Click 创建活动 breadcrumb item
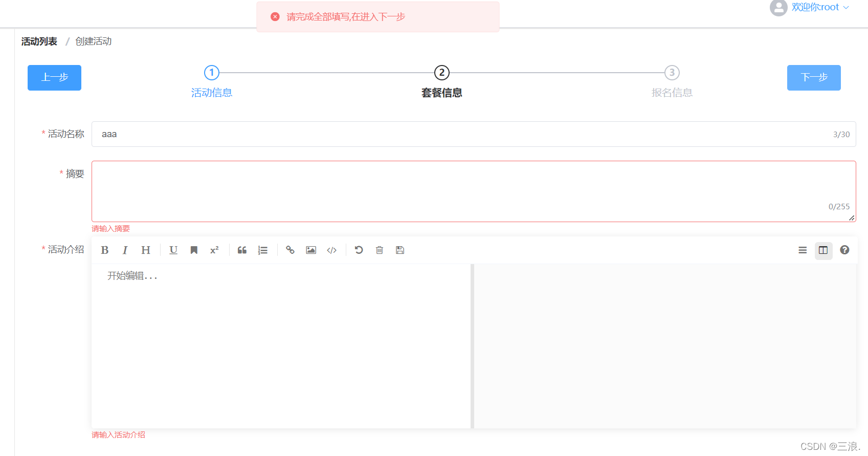868x456 pixels. click(x=94, y=41)
